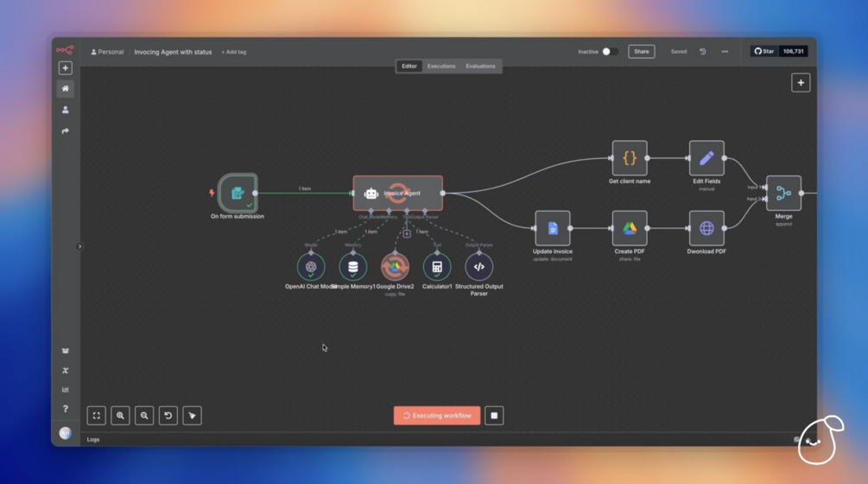This screenshot has width=868, height=484.
Task: Select the Update invoice node
Action: click(553, 228)
